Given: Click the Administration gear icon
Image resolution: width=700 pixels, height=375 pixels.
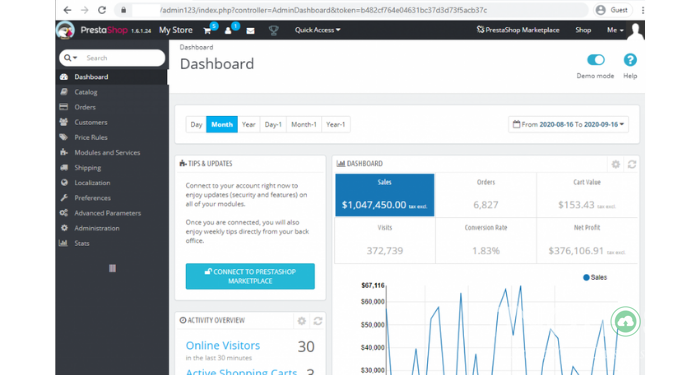Looking at the screenshot, I should pos(64,228).
